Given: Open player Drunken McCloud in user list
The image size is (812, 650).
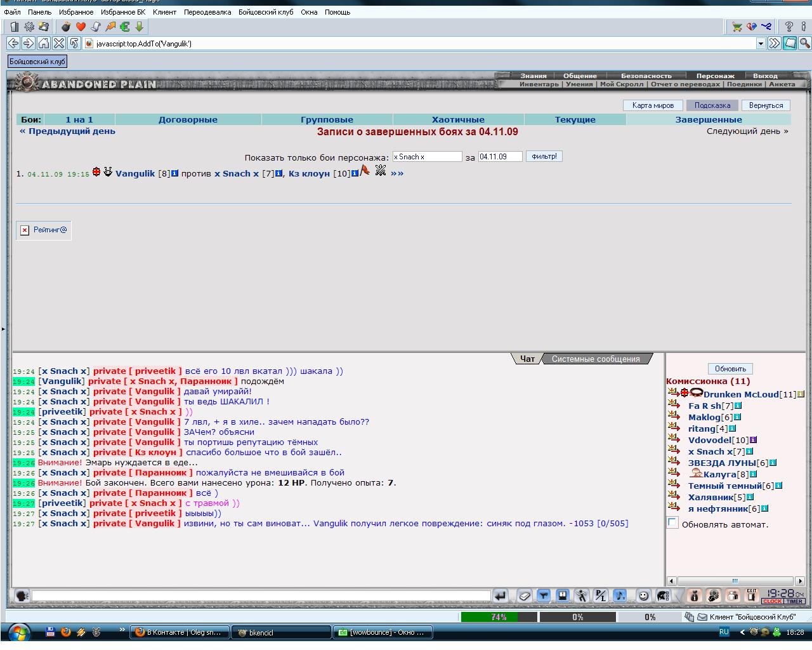Looking at the screenshot, I should [740, 394].
